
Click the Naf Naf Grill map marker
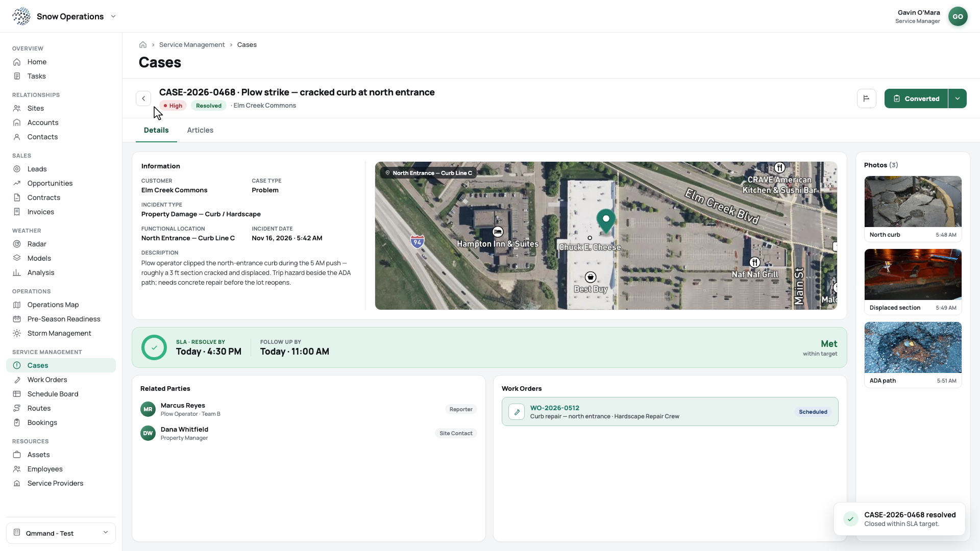[755, 262]
